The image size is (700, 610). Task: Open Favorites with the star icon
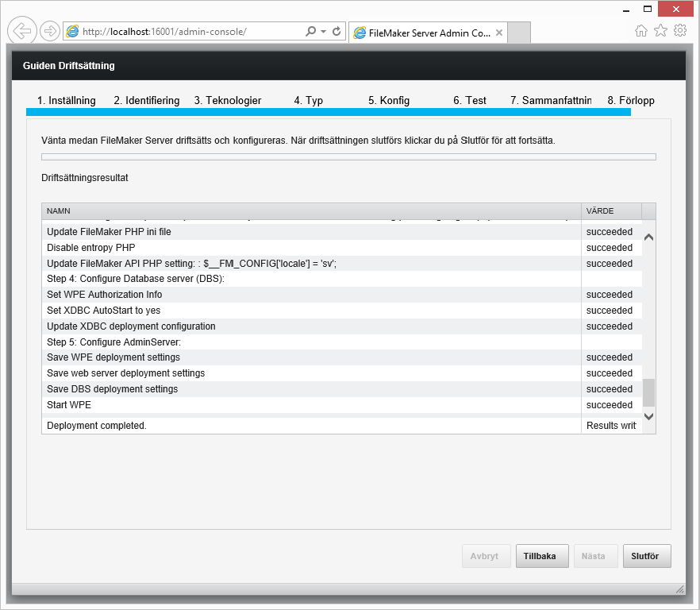point(660,31)
